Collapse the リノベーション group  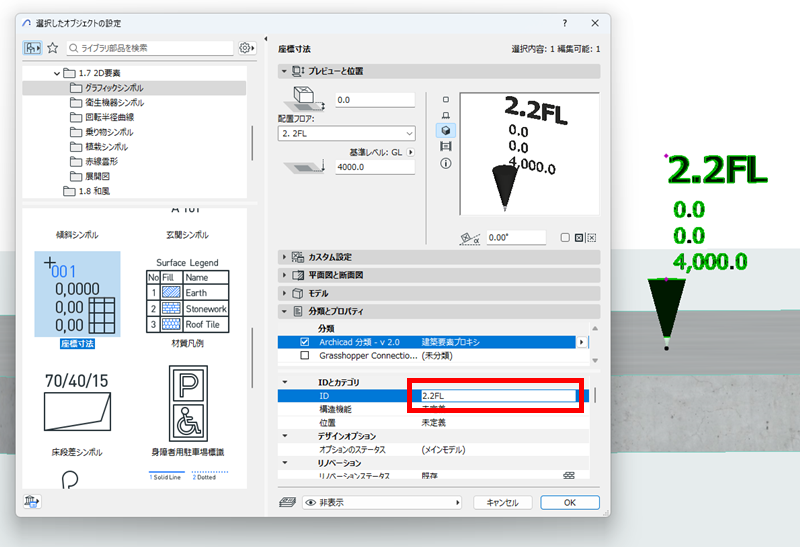click(x=285, y=463)
